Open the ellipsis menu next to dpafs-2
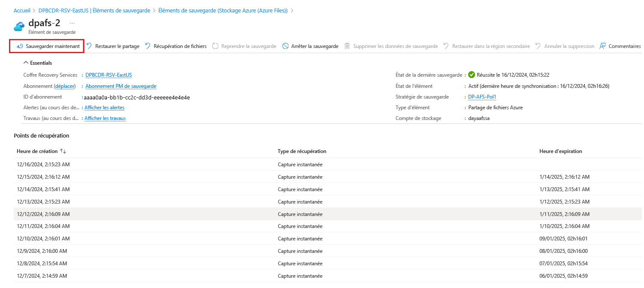 click(x=72, y=23)
